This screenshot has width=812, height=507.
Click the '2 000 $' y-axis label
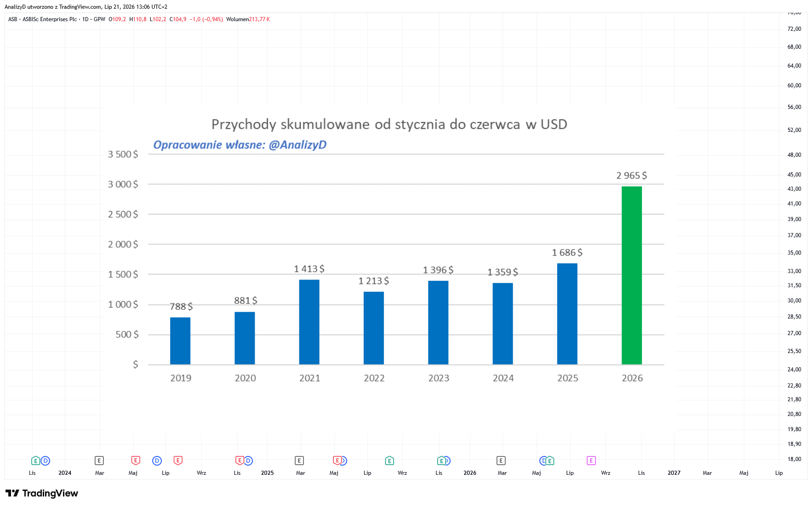123,245
